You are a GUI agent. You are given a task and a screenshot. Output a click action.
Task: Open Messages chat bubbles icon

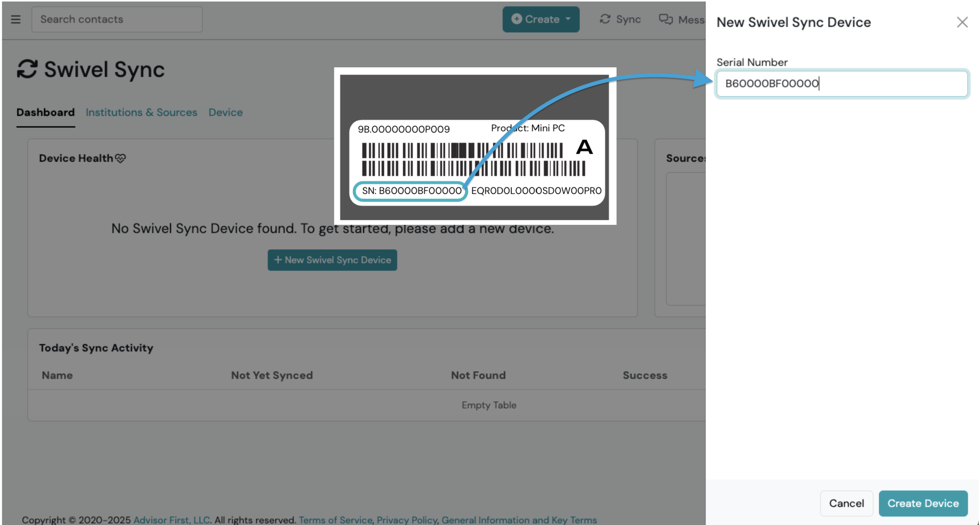click(666, 19)
